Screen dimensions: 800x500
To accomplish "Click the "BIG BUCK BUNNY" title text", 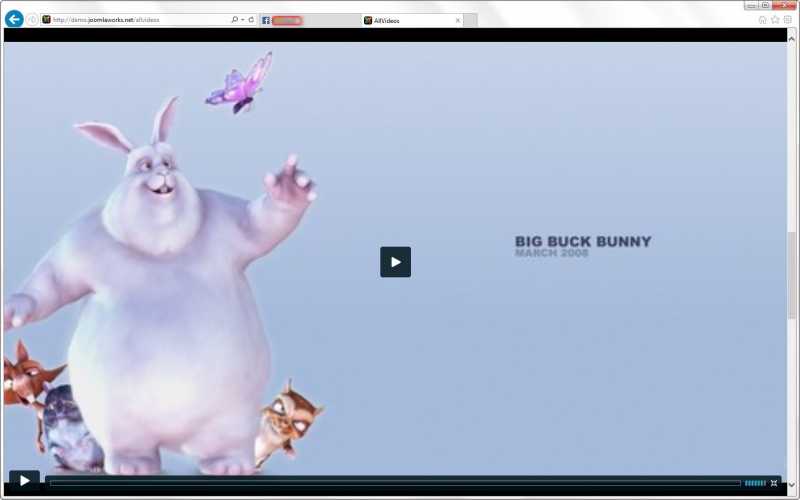I will [x=583, y=241].
